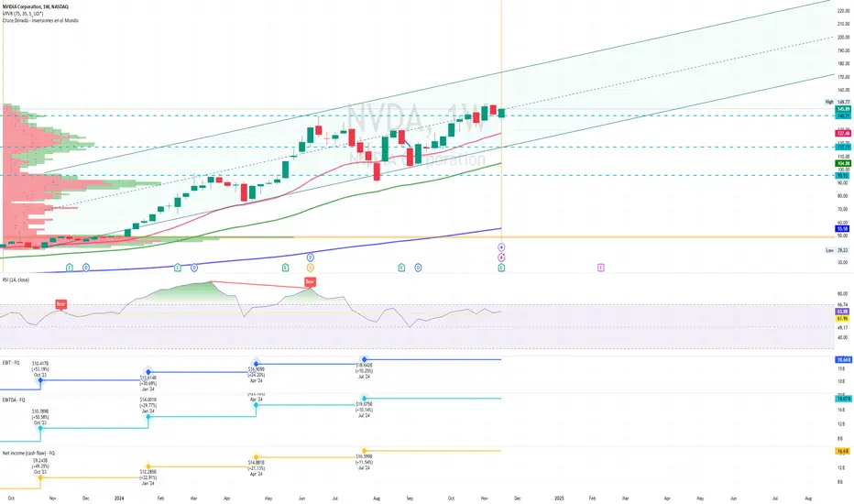Click the 19.07B EBITDA scale label
The width and height of the screenshot is (854, 504).
(843, 399)
